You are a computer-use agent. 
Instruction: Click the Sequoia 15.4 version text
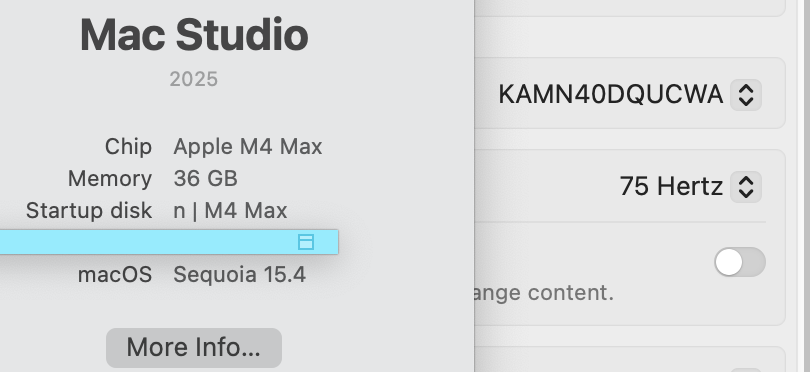(240, 275)
